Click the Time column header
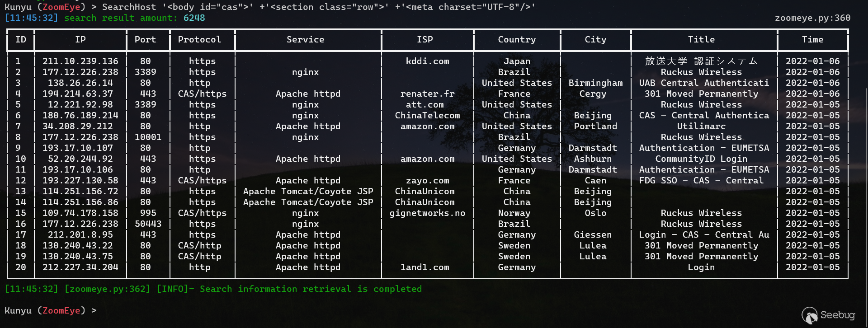868x328 pixels. [x=812, y=40]
